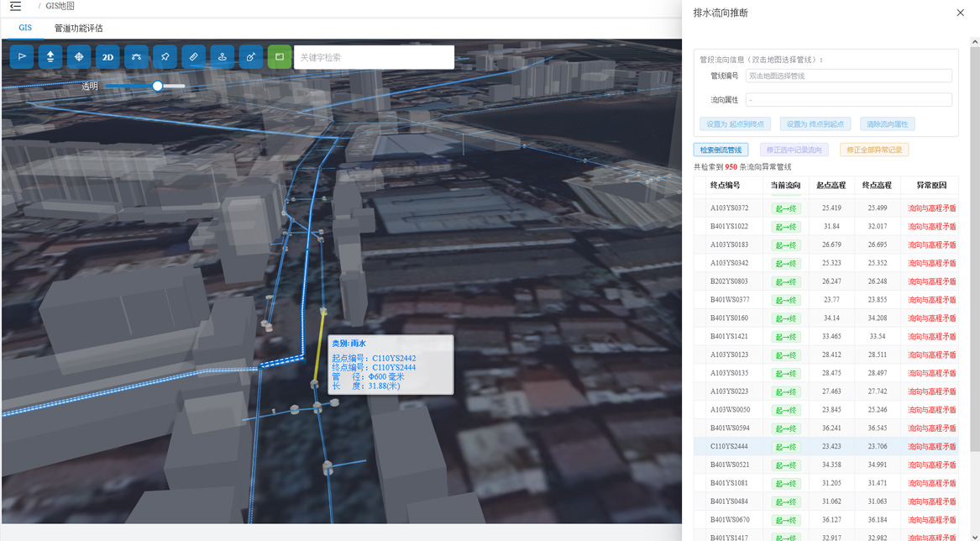
Task: Click the 31.471 cell in B401YS1081 row
Action: click(877, 484)
